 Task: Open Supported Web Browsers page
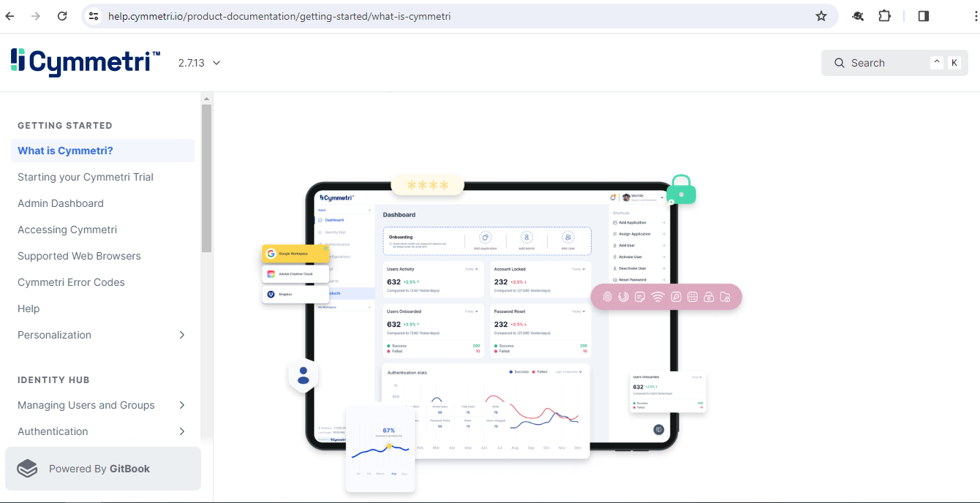[79, 256]
